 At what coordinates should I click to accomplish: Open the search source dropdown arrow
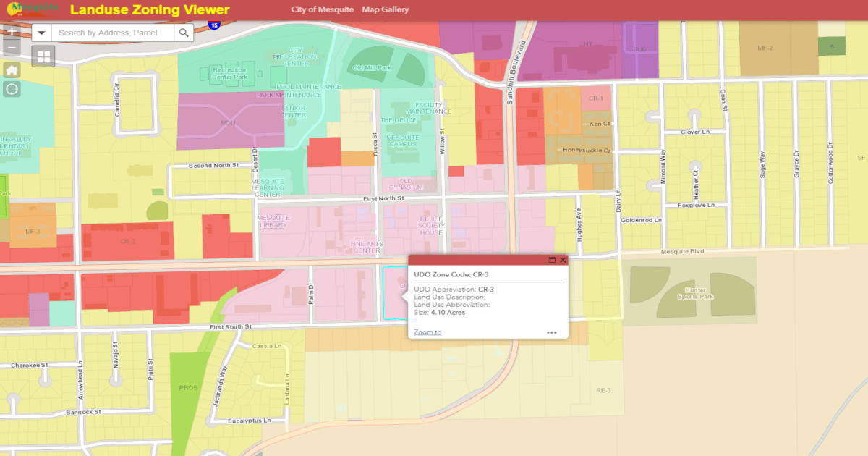pyautogui.click(x=41, y=33)
